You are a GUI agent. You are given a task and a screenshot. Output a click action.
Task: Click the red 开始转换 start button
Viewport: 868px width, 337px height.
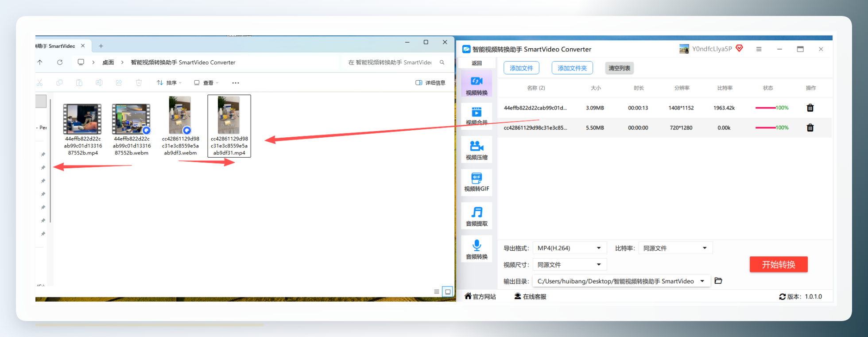click(779, 264)
